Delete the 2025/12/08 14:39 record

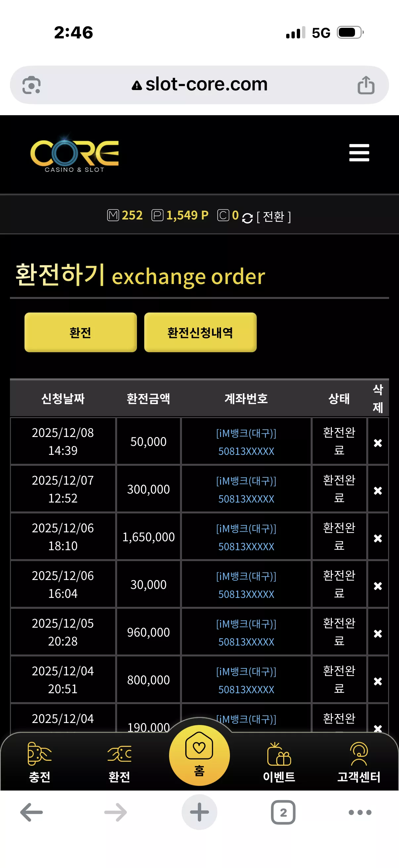[378, 443]
